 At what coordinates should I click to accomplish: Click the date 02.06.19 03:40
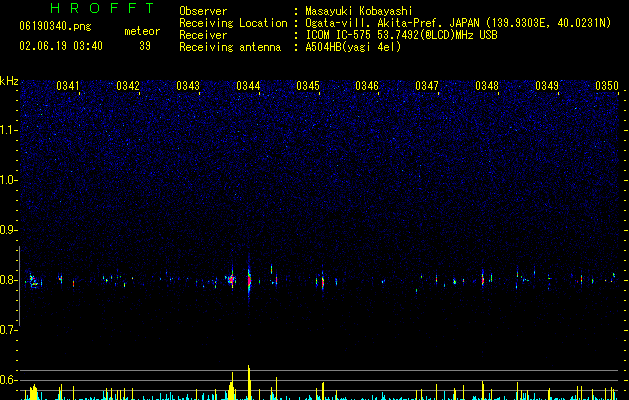coord(61,46)
